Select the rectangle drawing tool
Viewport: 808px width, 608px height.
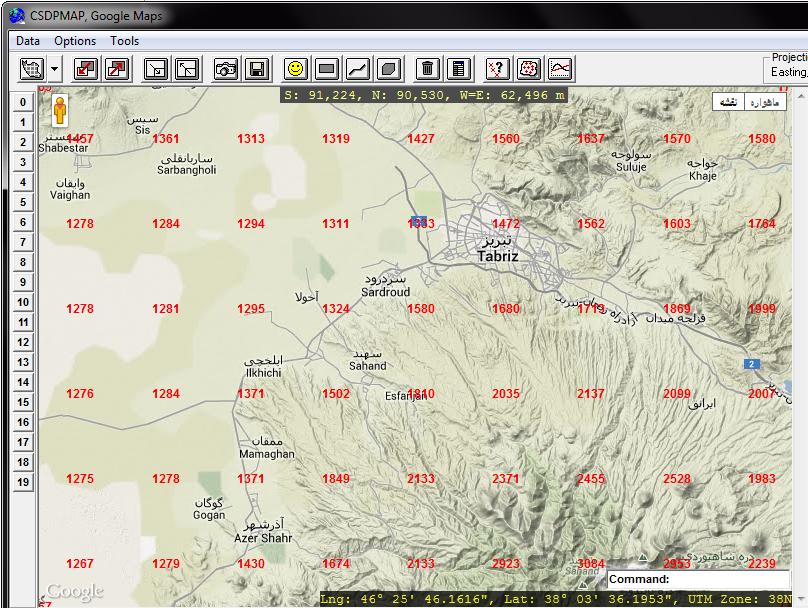tap(327, 69)
